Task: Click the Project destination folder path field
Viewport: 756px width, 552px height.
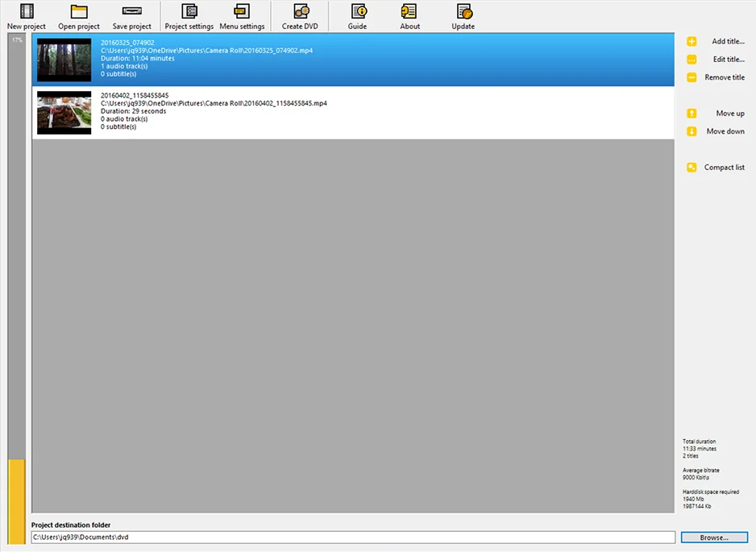Action: [353, 537]
